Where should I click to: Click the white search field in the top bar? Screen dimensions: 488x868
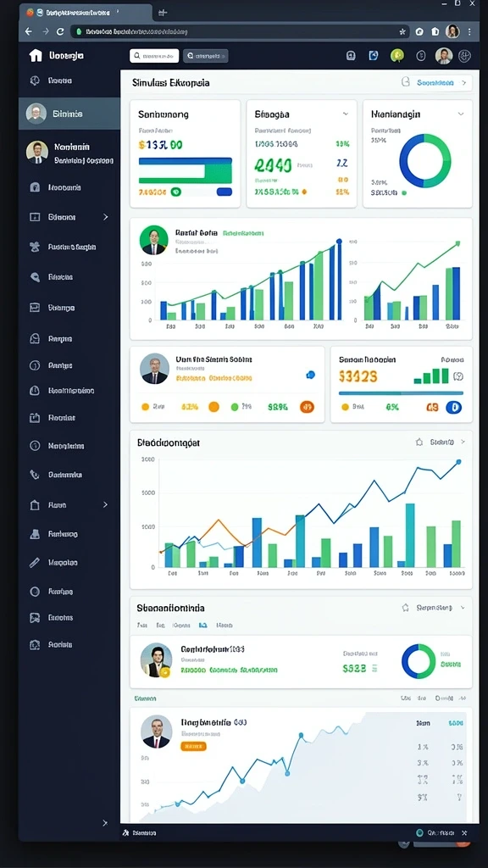(x=154, y=56)
